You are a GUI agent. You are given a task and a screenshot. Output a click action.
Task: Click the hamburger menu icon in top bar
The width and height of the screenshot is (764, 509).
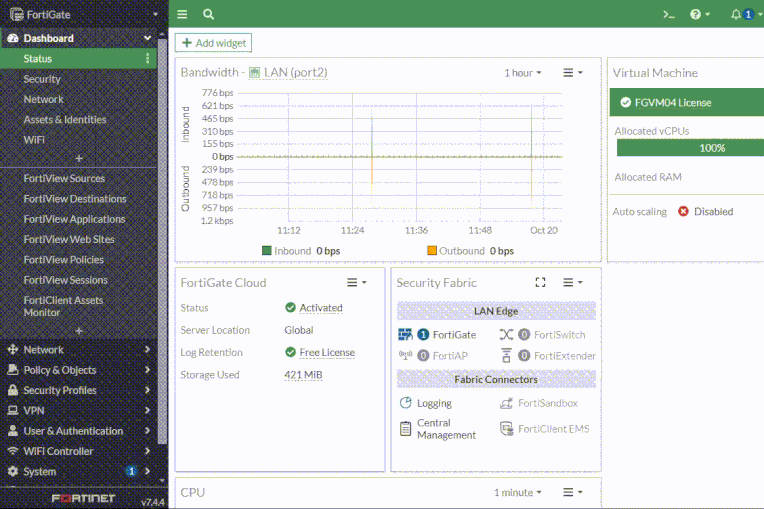click(182, 14)
